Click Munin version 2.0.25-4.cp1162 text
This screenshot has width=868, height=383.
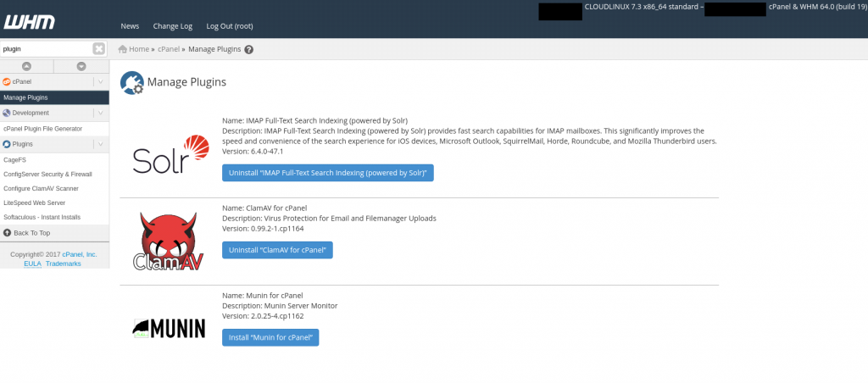point(263,316)
